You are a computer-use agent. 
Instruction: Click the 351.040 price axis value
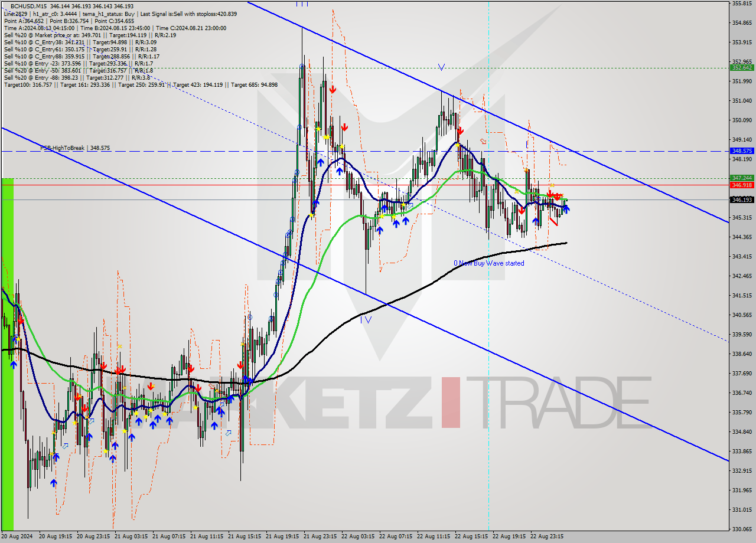(742, 101)
